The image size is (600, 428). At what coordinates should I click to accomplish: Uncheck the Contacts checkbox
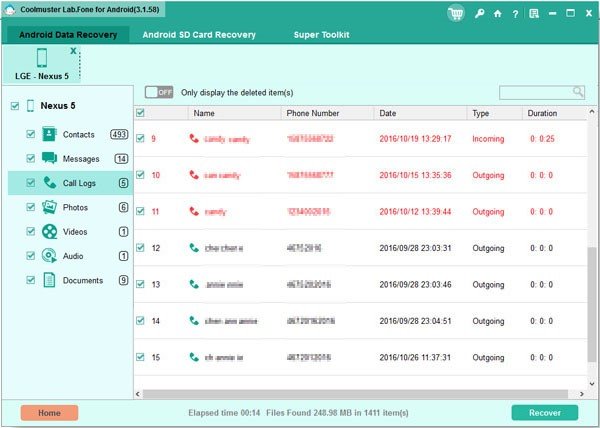pyautogui.click(x=30, y=134)
